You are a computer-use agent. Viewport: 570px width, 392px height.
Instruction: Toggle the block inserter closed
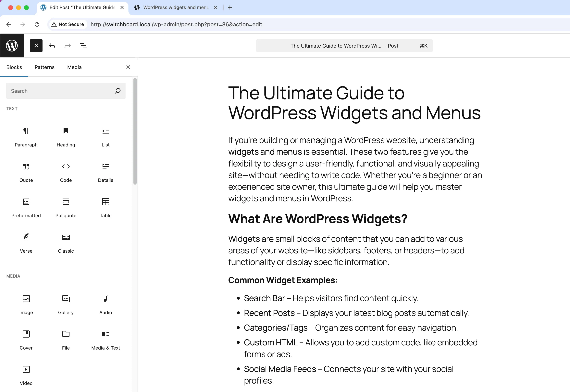36,46
